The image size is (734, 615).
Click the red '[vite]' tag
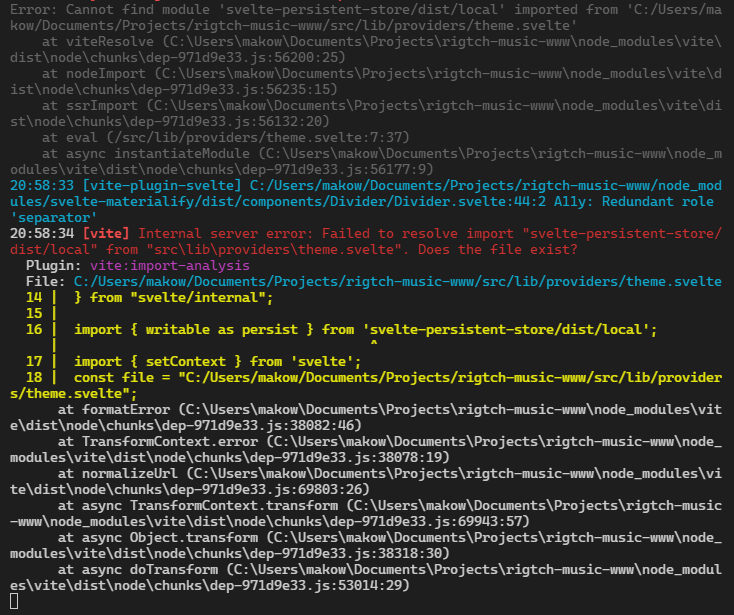click(x=106, y=234)
